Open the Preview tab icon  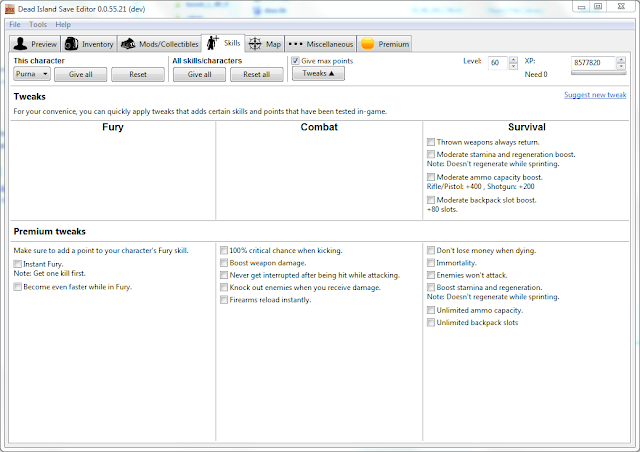(20, 44)
